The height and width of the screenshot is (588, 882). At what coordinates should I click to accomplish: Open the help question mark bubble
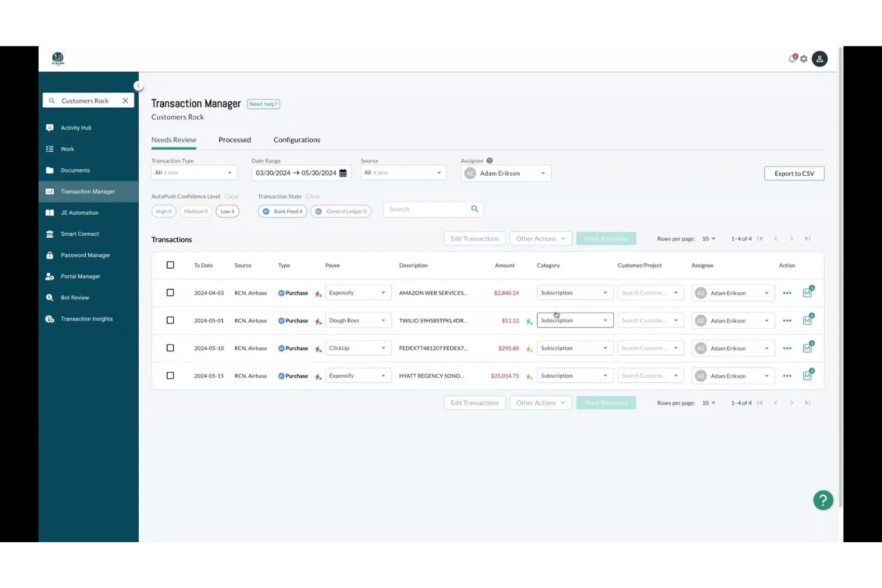click(x=823, y=500)
